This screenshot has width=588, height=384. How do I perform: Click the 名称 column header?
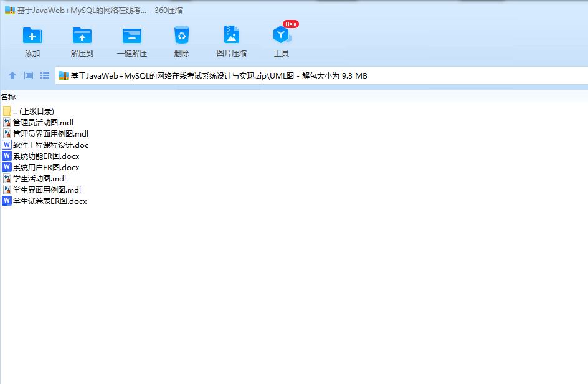(8, 97)
